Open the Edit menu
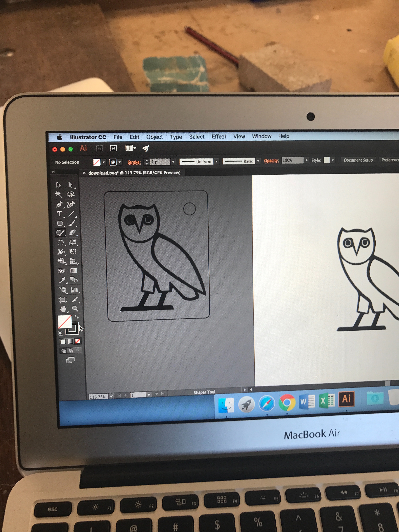399x532 pixels. [x=134, y=137]
